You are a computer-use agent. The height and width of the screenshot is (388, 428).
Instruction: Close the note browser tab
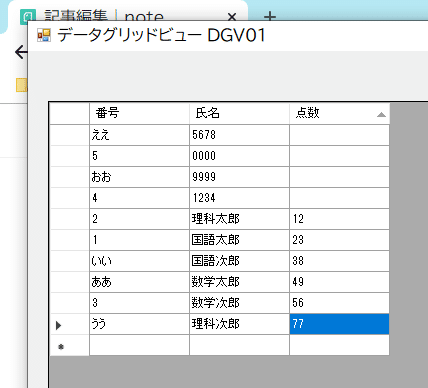point(232,17)
